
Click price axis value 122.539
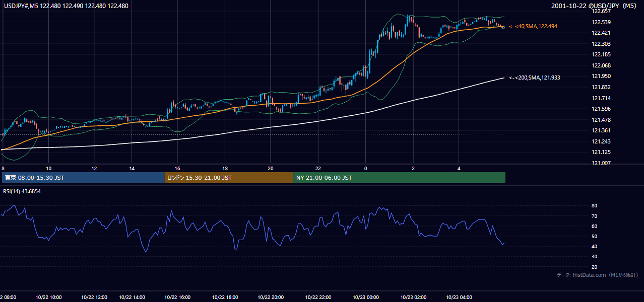(x=601, y=22)
